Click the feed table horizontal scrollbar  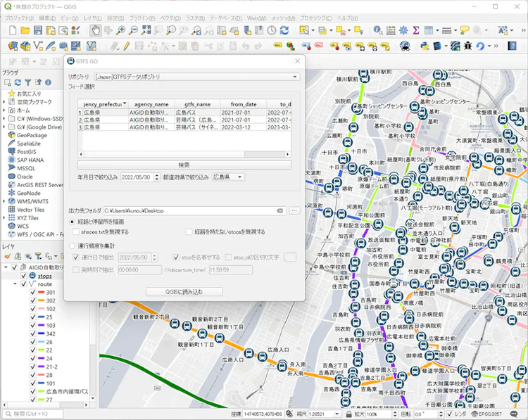click(184, 154)
